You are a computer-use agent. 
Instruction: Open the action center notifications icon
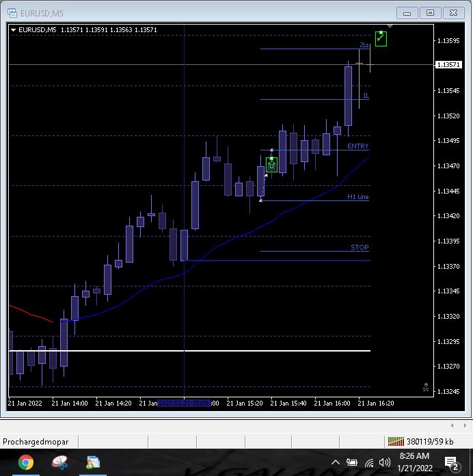451,463
